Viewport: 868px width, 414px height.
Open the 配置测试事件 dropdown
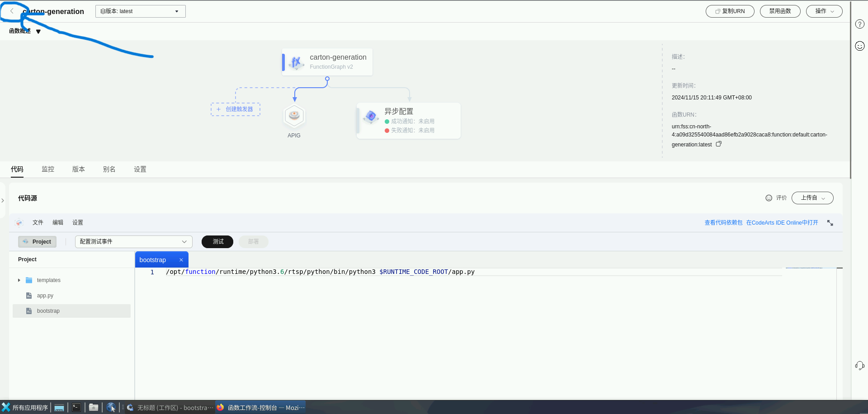pyautogui.click(x=134, y=242)
